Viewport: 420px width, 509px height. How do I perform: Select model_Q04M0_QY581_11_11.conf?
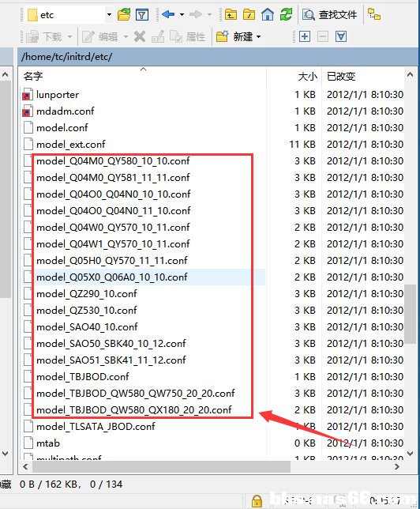(x=113, y=177)
